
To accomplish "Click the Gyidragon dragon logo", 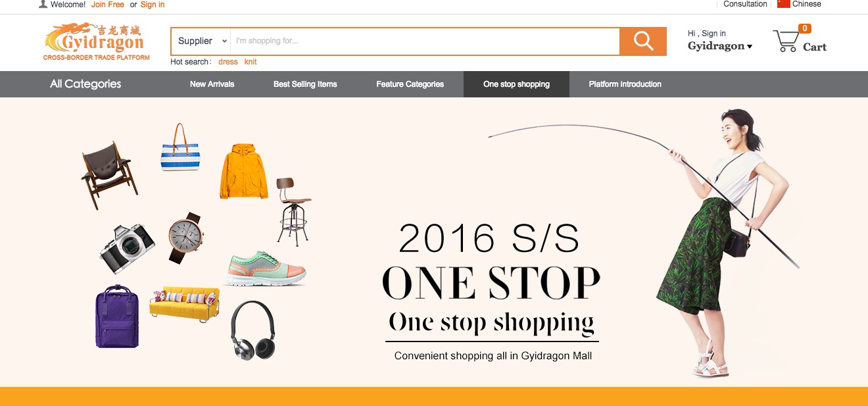I will 97,42.
